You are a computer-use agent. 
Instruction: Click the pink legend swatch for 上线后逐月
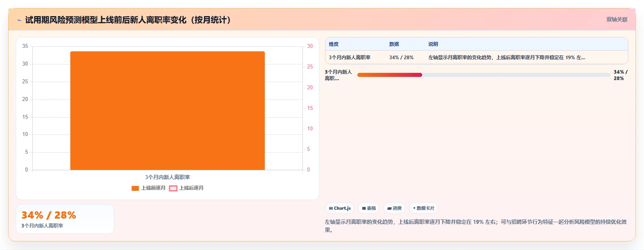pos(173,188)
